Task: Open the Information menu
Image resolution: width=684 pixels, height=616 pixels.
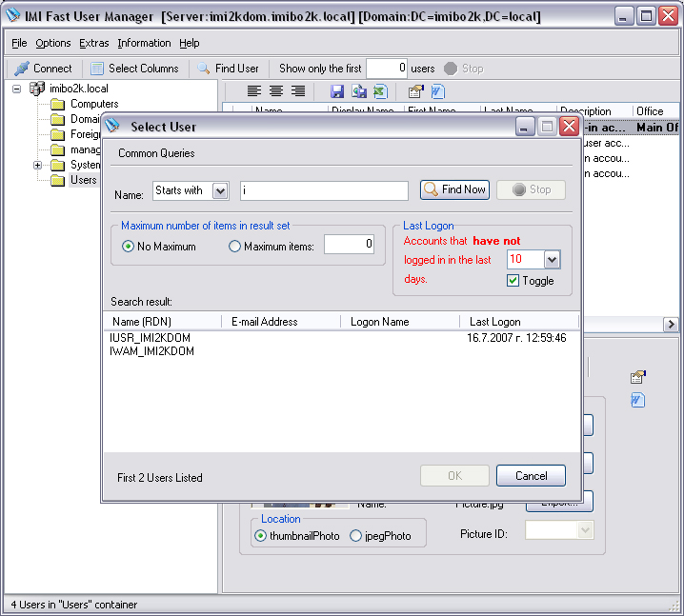Action: click(144, 43)
